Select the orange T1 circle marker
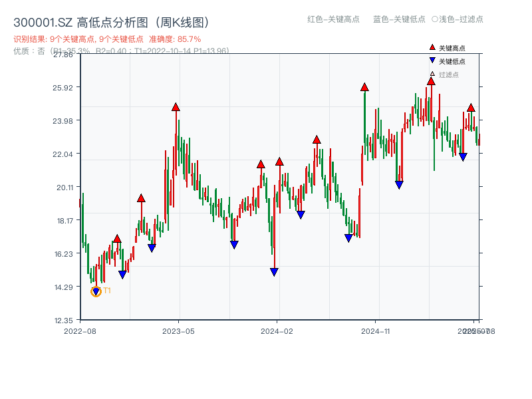Image resolution: width=532 pixels, height=399 pixels. click(94, 291)
